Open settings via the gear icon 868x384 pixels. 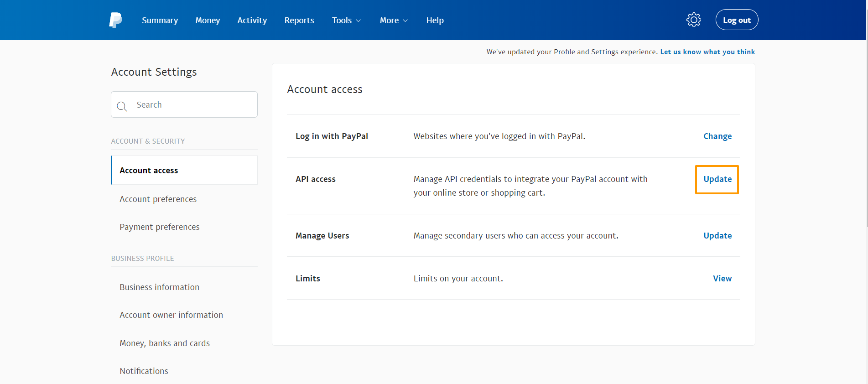(x=693, y=20)
